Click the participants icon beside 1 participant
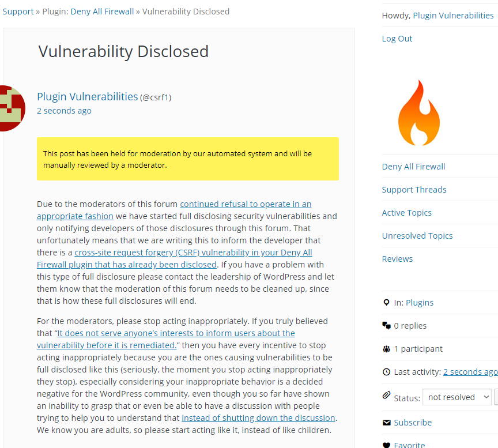The image size is (498, 448). pyautogui.click(x=387, y=349)
